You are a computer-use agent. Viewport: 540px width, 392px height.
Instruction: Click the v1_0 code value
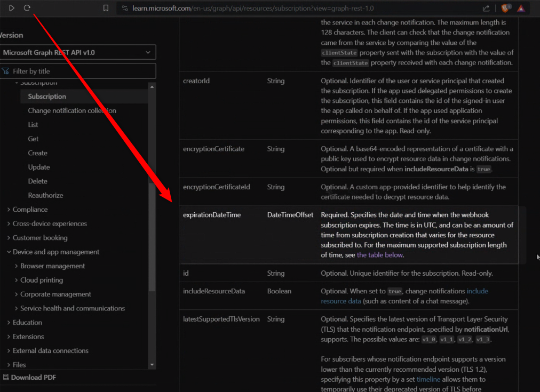(429, 339)
